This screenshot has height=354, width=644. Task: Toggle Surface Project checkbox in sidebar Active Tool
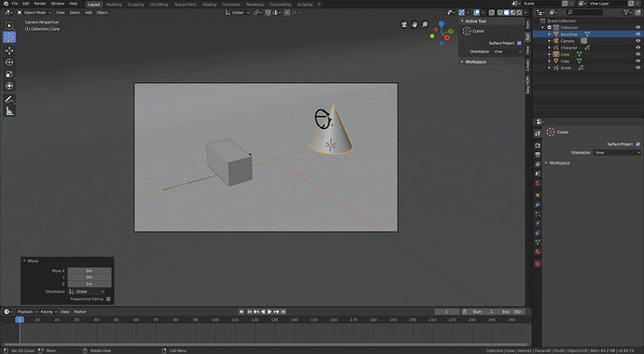click(x=519, y=43)
